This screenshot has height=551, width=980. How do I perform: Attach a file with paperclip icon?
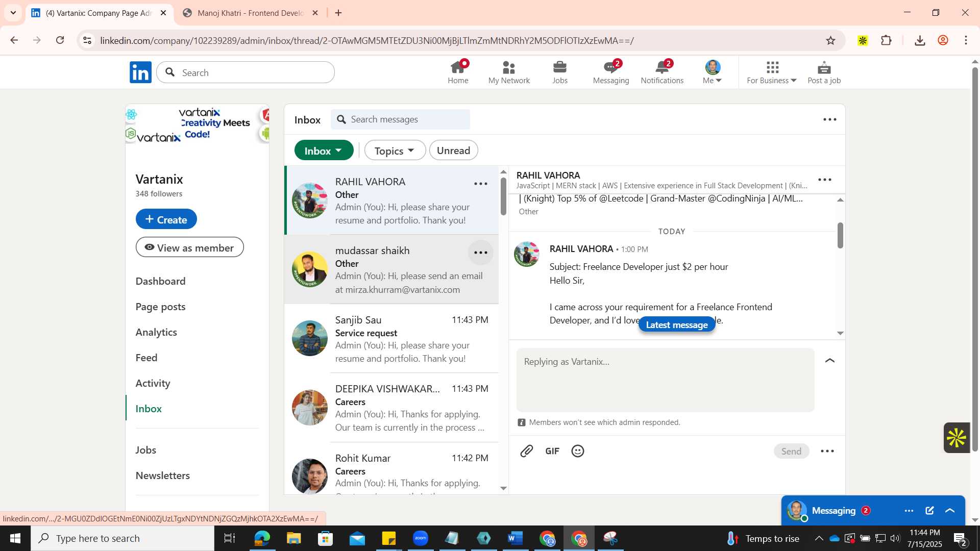click(x=526, y=451)
